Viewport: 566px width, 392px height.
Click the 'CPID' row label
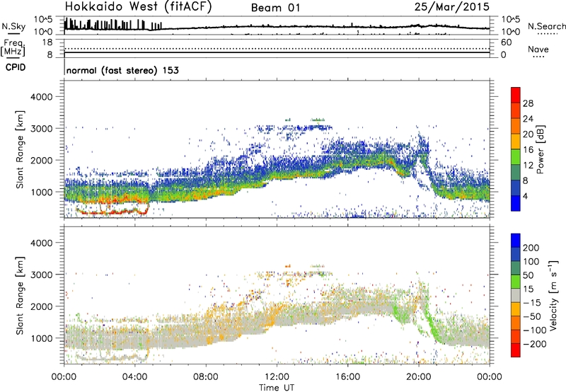pos(16,67)
